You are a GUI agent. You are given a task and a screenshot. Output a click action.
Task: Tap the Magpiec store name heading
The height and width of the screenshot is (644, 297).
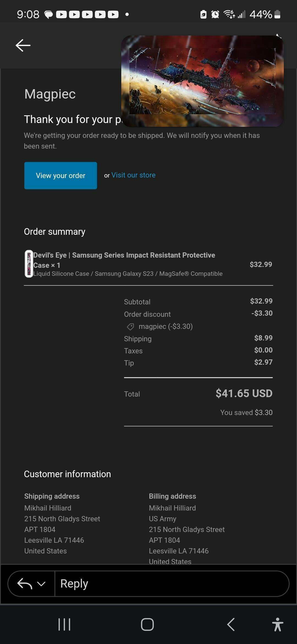50,94
